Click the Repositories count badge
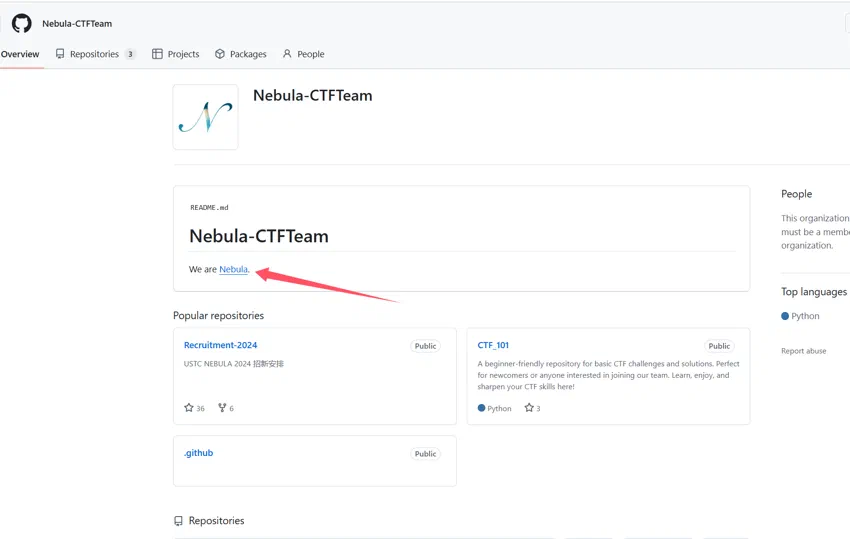The width and height of the screenshot is (850, 539). coord(130,54)
